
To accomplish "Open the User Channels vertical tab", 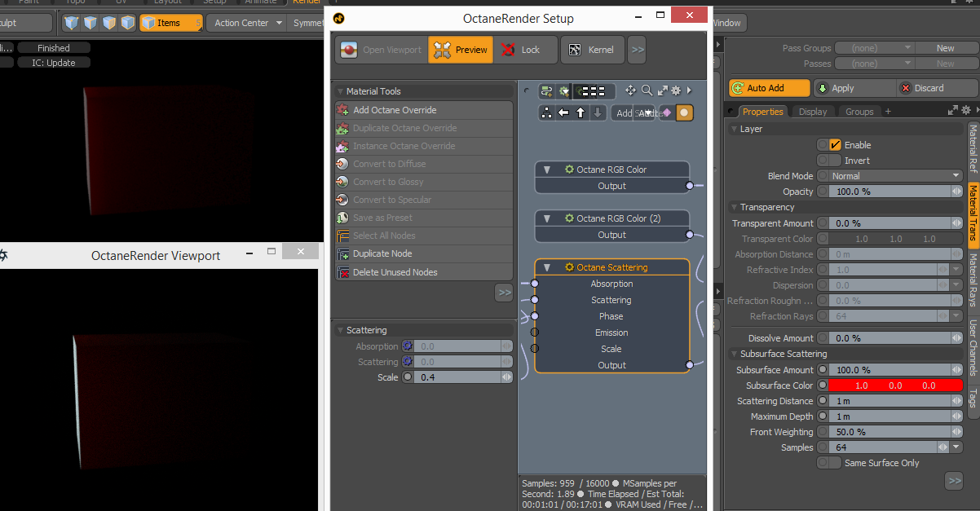I will (973, 347).
